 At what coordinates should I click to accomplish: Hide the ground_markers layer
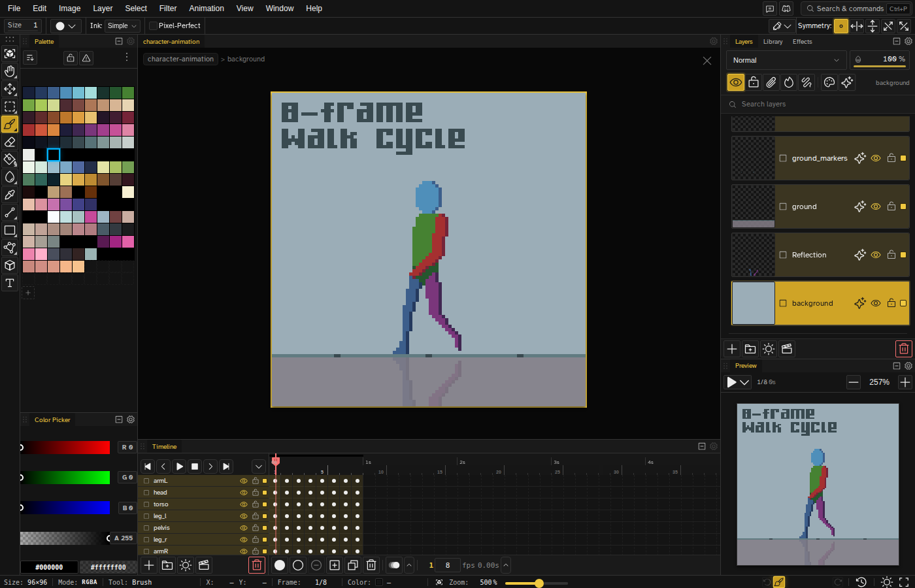[x=876, y=158]
